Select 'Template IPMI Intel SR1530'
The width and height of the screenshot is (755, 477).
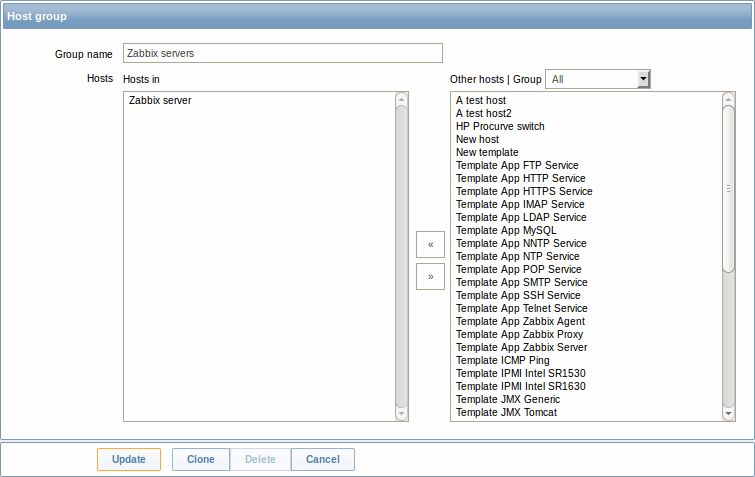point(521,373)
